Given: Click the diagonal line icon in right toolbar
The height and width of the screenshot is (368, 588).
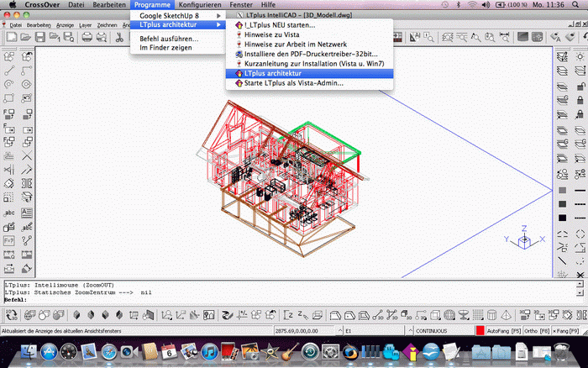Looking at the screenshot, I should tap(562, 260).
